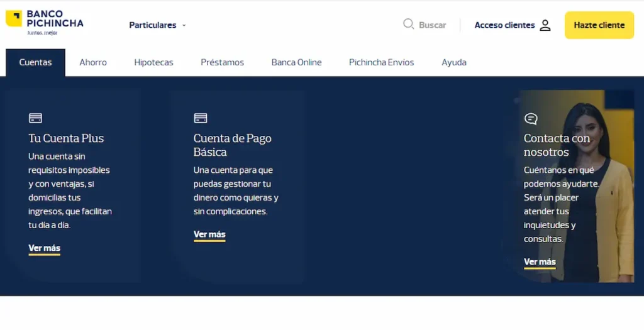The image size is (644, 330).
Task: Click the text 'Una cuenta para que puedas gestionar'
Action: pos(233,177)
